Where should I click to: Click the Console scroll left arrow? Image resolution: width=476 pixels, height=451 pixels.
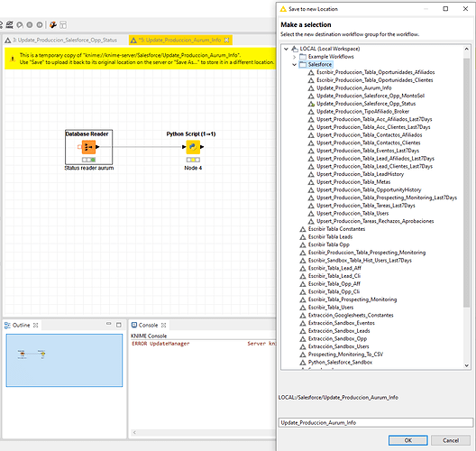pos(134,432)
